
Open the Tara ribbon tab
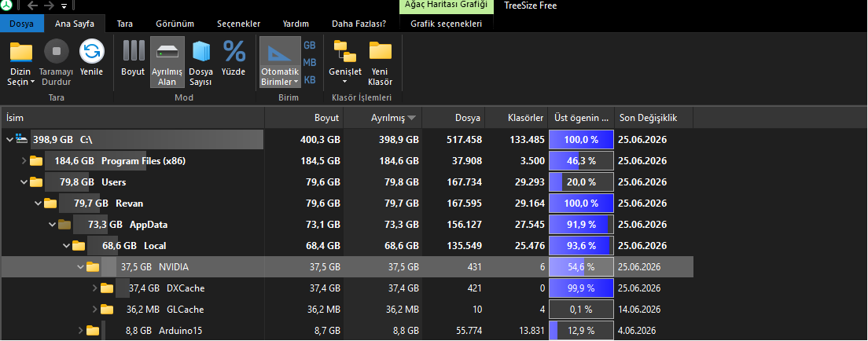coord(124,24)
